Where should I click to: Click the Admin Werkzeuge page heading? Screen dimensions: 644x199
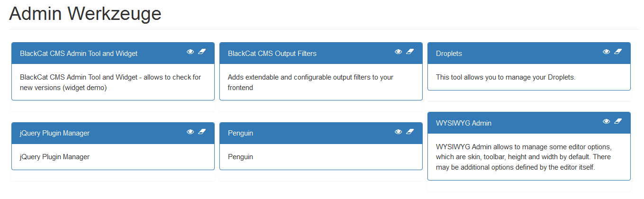click(x=85, y=14)
